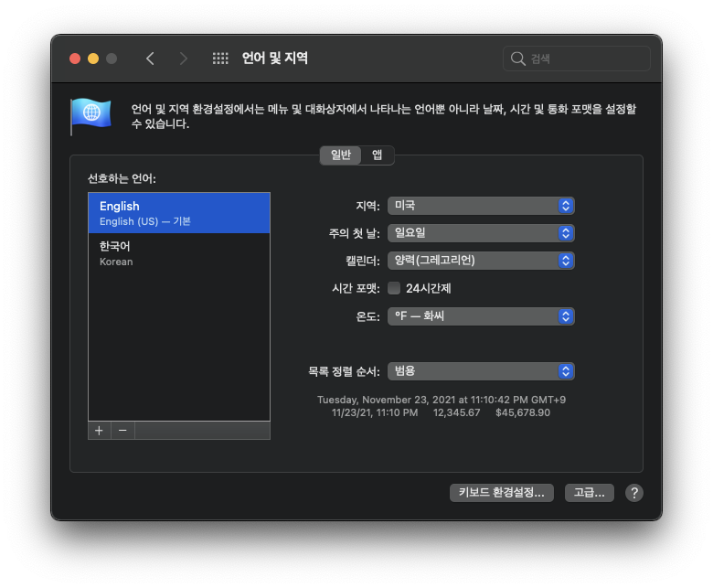Show all preferences grid icon
This screenshot has width=713, height=588.
(x=220, y=59)
